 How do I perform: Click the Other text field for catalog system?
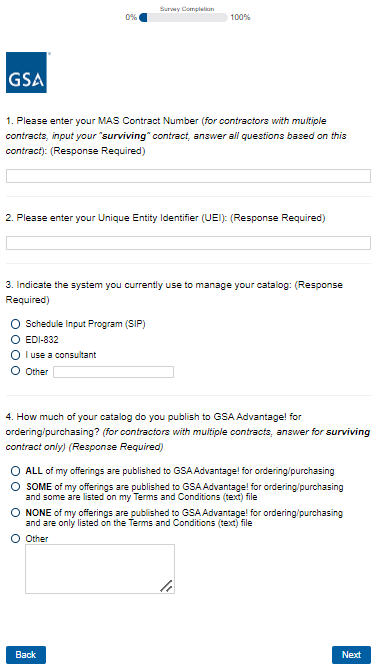point(113,372)
